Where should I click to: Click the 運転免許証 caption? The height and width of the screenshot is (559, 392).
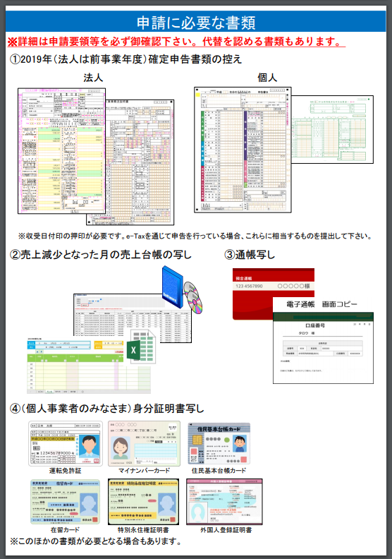click(65, 471)
